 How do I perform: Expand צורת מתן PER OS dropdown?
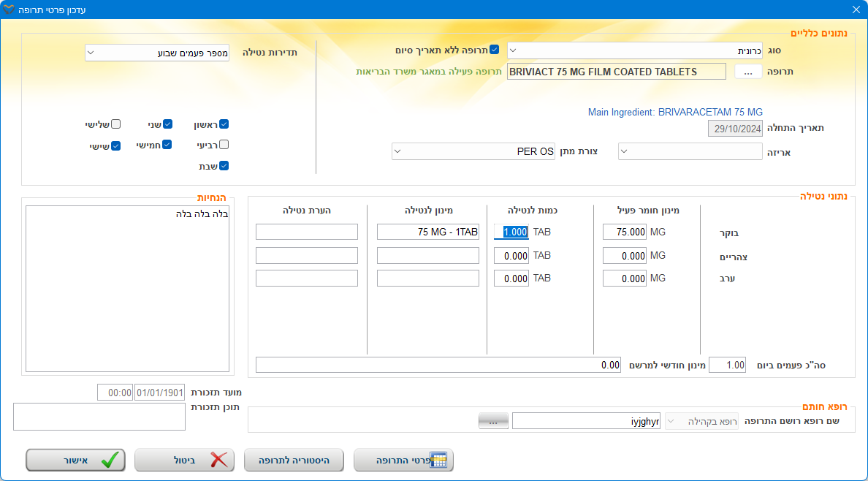(x=473, y=151)
